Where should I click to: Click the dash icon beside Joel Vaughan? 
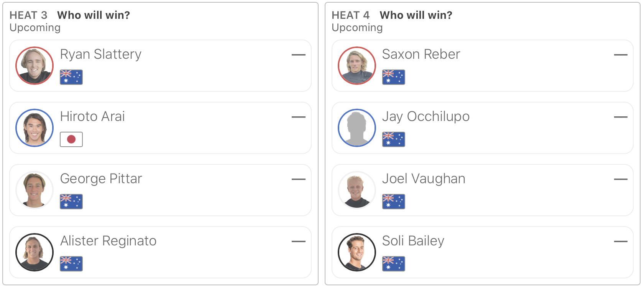pyautogui.click(x=621, y=179)
